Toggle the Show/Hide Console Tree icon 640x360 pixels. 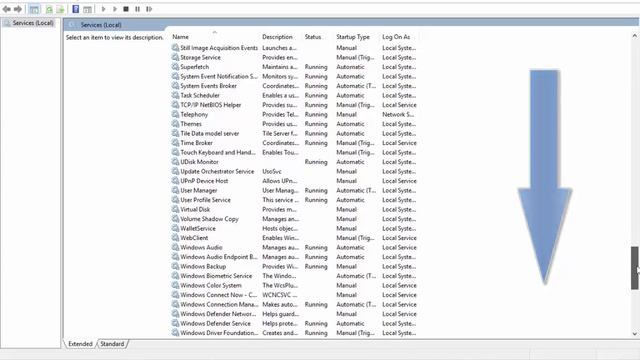pos(34,9)
